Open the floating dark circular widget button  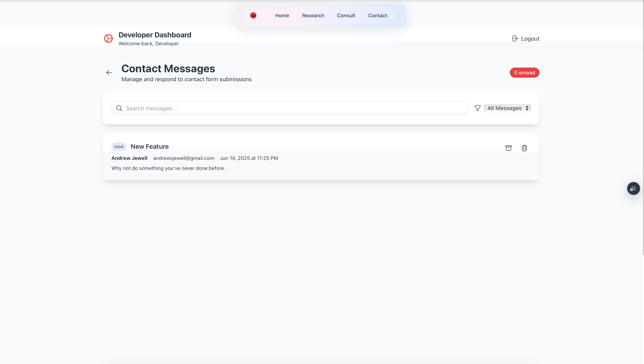(x=633, y=189)
